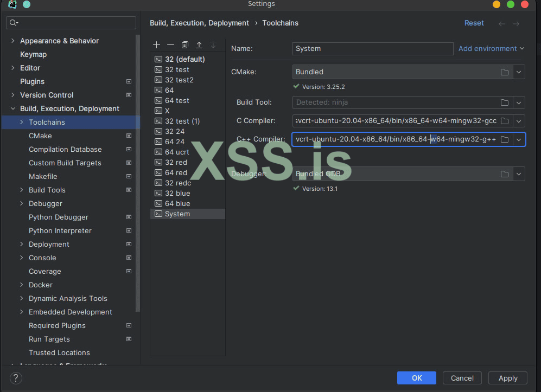
Task: Click project-level icon next to Plugins
Action: coord(129,81)
